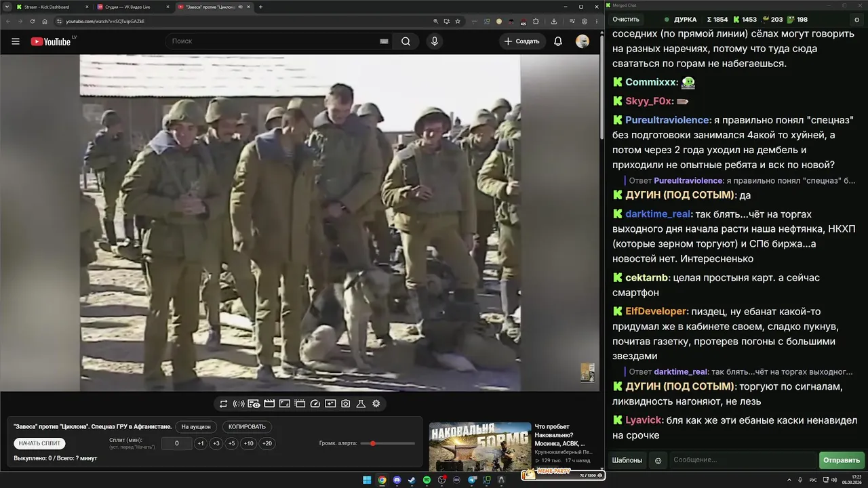Reload the page in the browser
The height and width of the screenshot is (488, 868).
[32, 21]
